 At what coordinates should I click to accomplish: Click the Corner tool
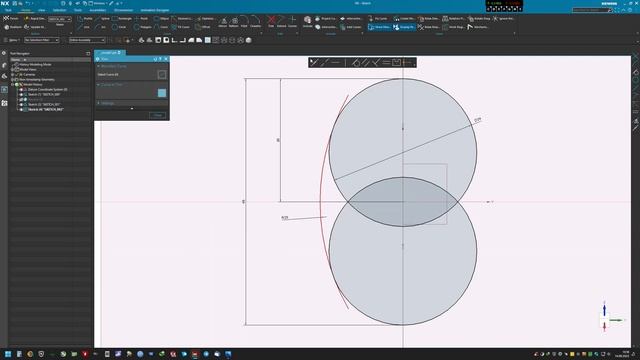tap(292, 22)
